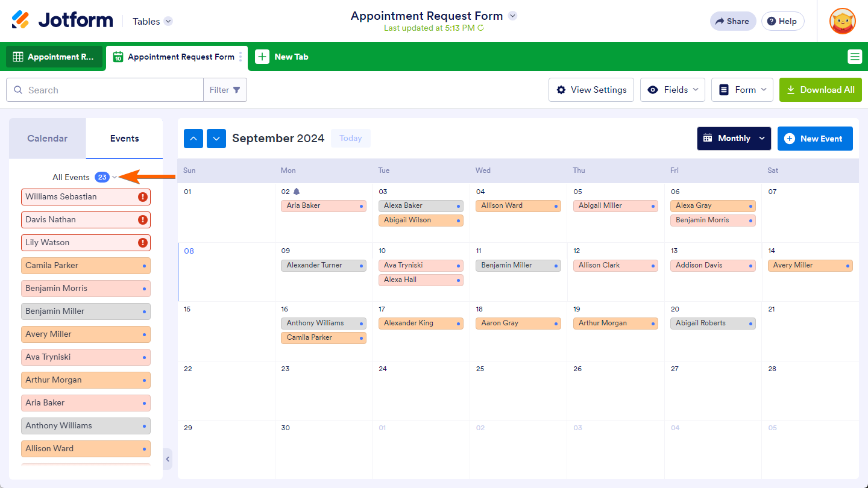The width and height of the screenshot is (868, 488).
Task: Click the refresh icon beside last updated time
Action: (x=480, y=28)
